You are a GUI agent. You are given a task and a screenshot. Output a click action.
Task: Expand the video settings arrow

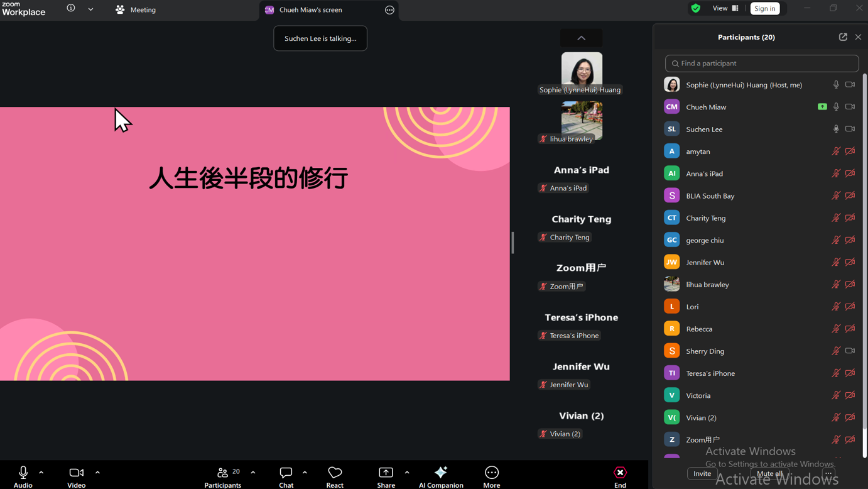point(97,472)
